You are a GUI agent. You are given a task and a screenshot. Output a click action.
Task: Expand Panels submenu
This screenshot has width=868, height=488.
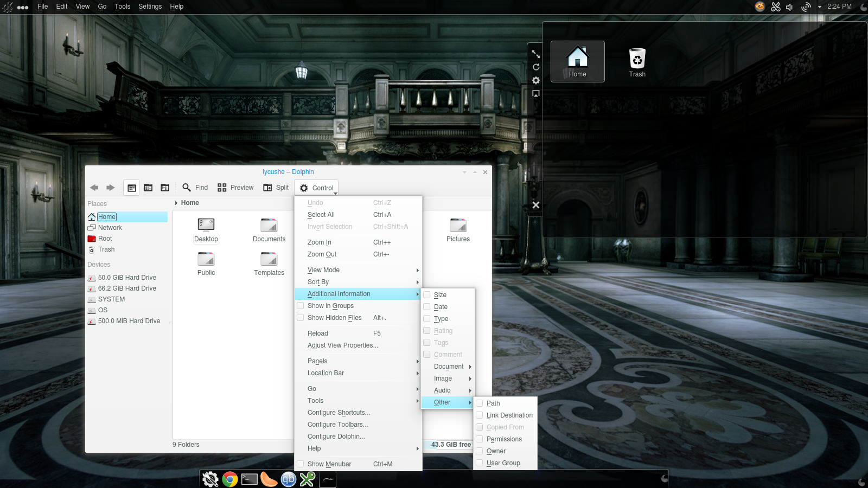coord(358,361)
